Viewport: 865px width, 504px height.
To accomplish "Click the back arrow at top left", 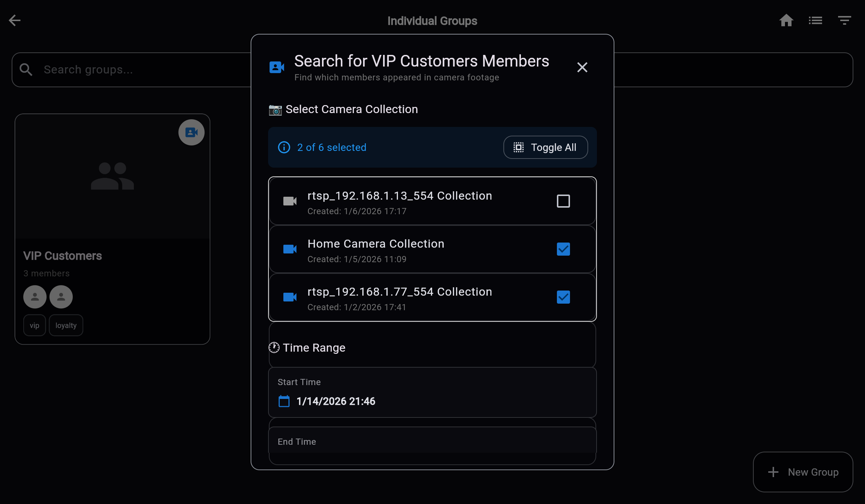I will point(15,20).
